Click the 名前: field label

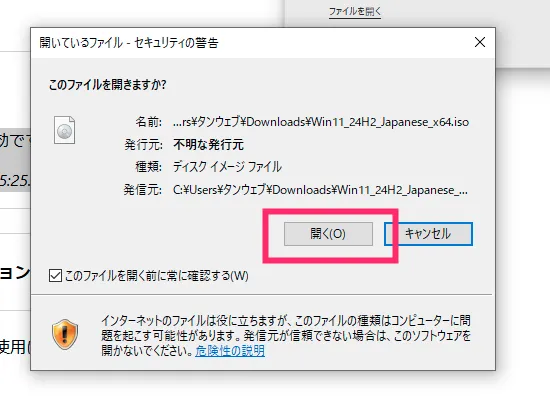click(149, 122)
